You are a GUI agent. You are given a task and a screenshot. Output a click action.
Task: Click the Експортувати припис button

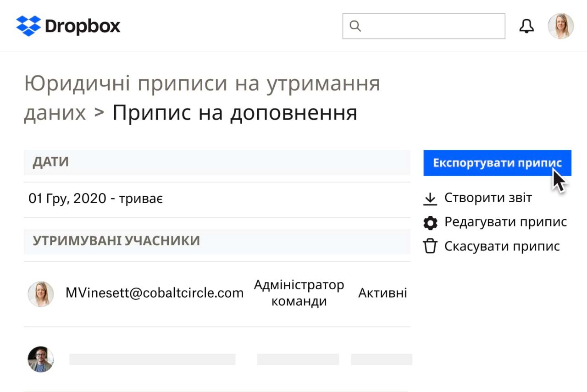coord(497,163)
